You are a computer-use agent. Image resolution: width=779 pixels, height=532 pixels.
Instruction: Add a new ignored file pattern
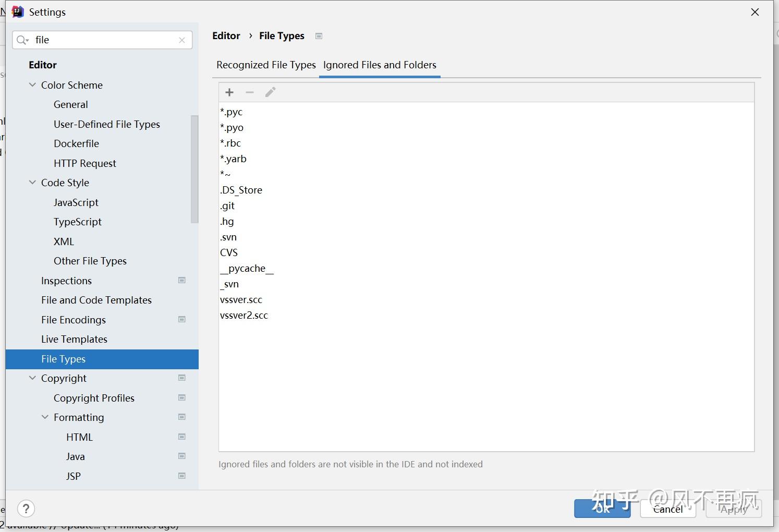click(229, 92)
